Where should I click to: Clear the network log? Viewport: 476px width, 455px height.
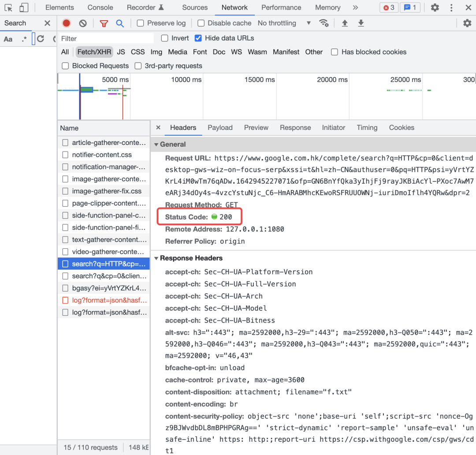(x=83, y=23)
